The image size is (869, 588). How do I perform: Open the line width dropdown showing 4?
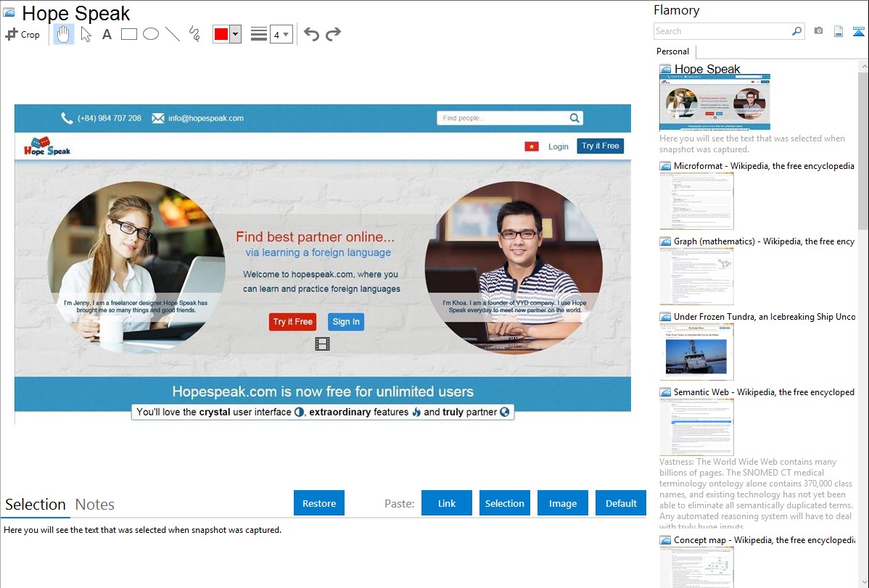pos(281,34)
